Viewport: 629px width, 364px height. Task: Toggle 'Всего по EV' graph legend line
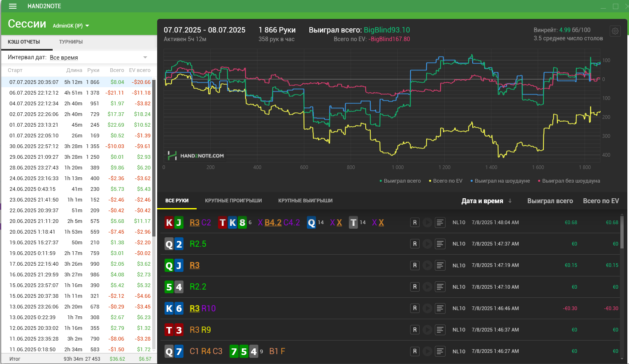pos(446,181)
